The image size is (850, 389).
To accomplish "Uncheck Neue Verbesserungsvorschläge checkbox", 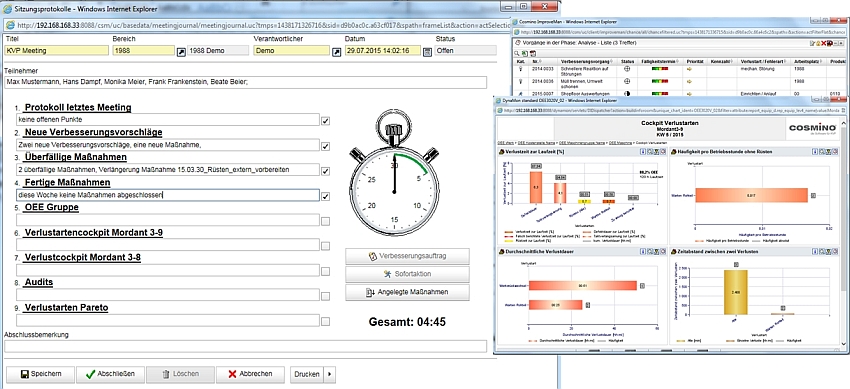I will point(325,146).
